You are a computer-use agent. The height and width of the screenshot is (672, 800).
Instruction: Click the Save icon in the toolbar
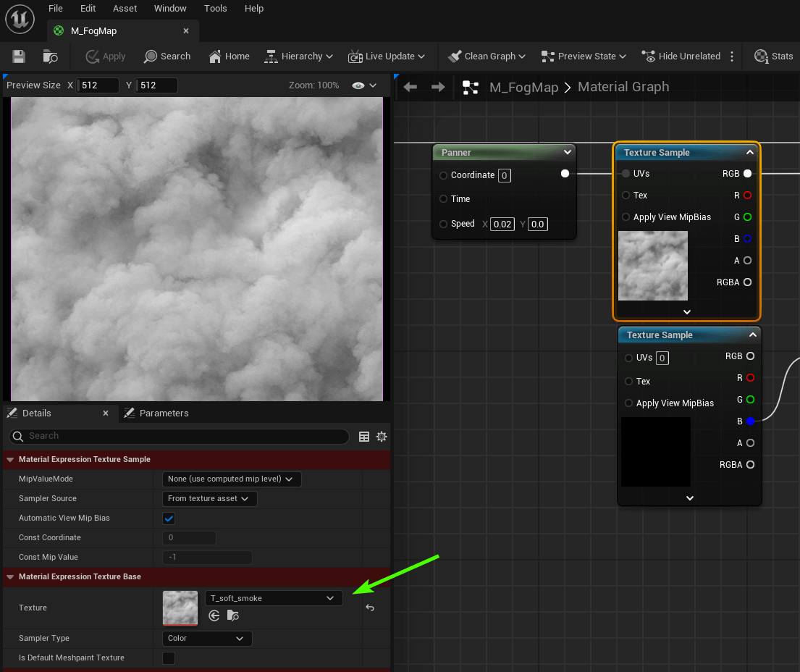pyautogui.click(x=19, y=56)
